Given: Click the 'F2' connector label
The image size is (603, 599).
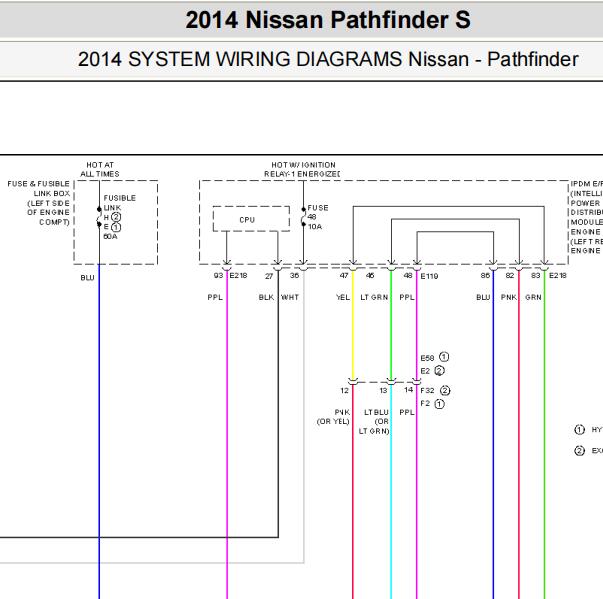Looking at the screenshot, I should point(425,404).
